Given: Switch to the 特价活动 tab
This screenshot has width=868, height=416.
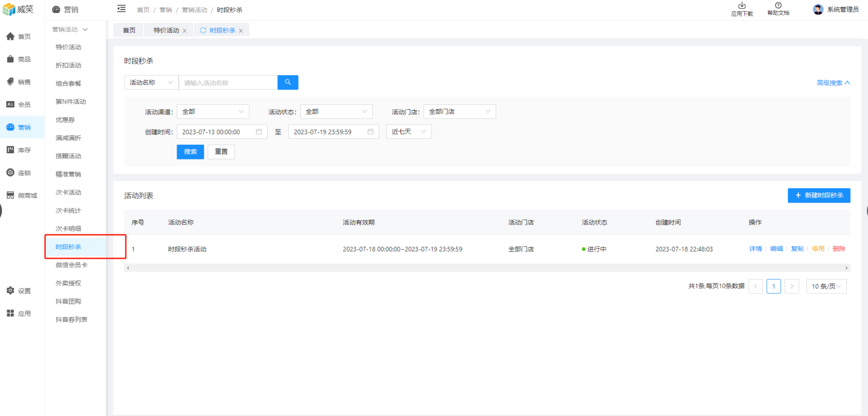Looking at the screenshot, I should (x=166, y=31).
